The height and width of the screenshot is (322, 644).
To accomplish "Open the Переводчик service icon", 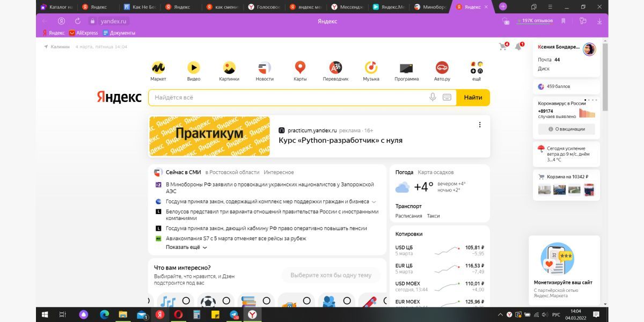I will (x=335, y=68).
